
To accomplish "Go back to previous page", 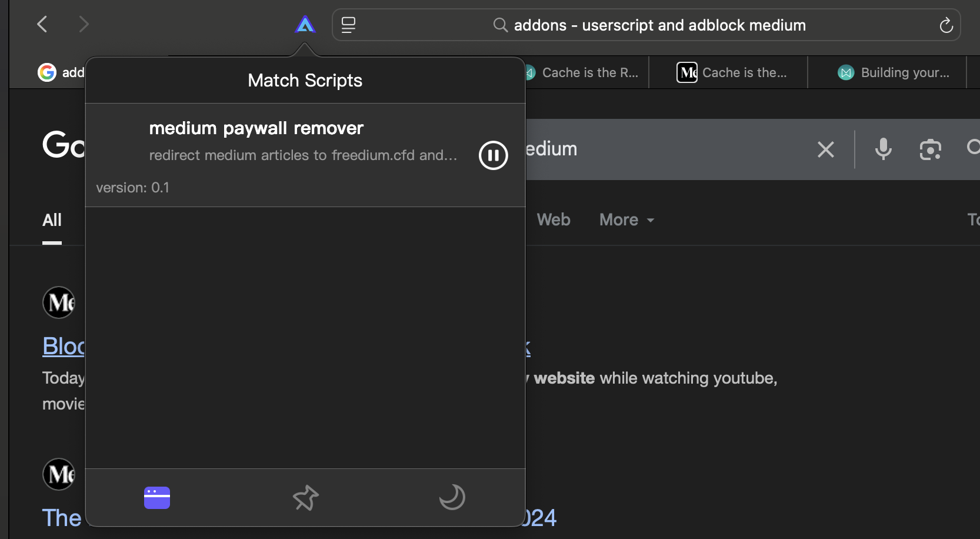I will tap(42, 24).
